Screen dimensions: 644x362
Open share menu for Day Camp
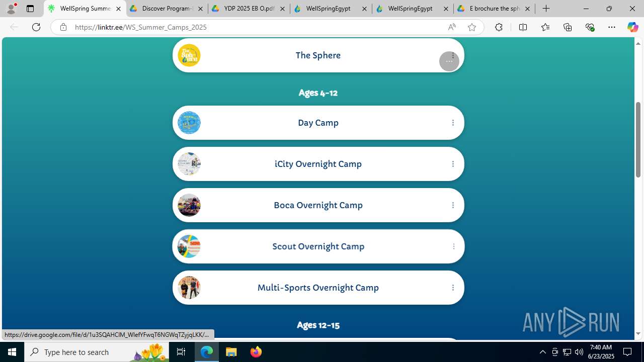453,123
